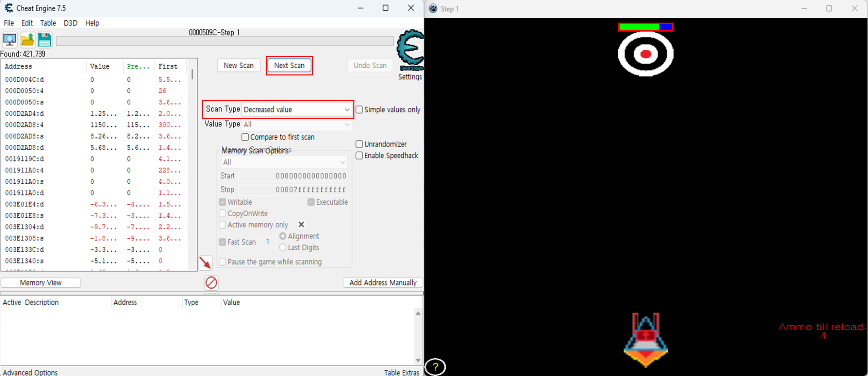
Task: Select the Last Digits radio button
Action: (283, 247)
